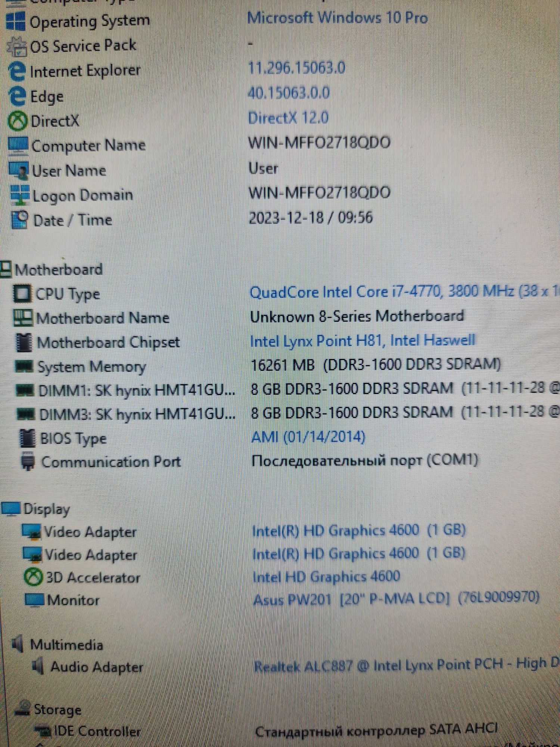
Task: Open the AMI (01/14/2014) BIOS link
Action: tap(308, 437)
